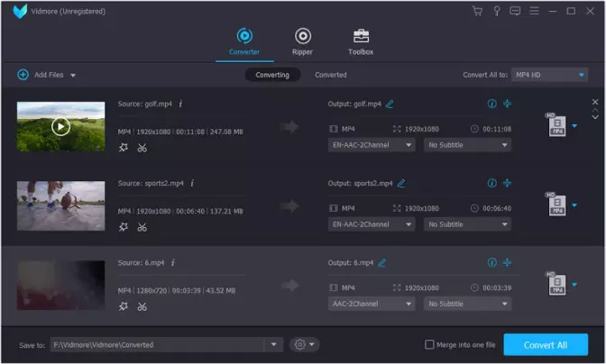Viewport: 606px width, 364px height.
Task: Click the compress icon for sports2.mp4 output
Action: coord(507,183)
